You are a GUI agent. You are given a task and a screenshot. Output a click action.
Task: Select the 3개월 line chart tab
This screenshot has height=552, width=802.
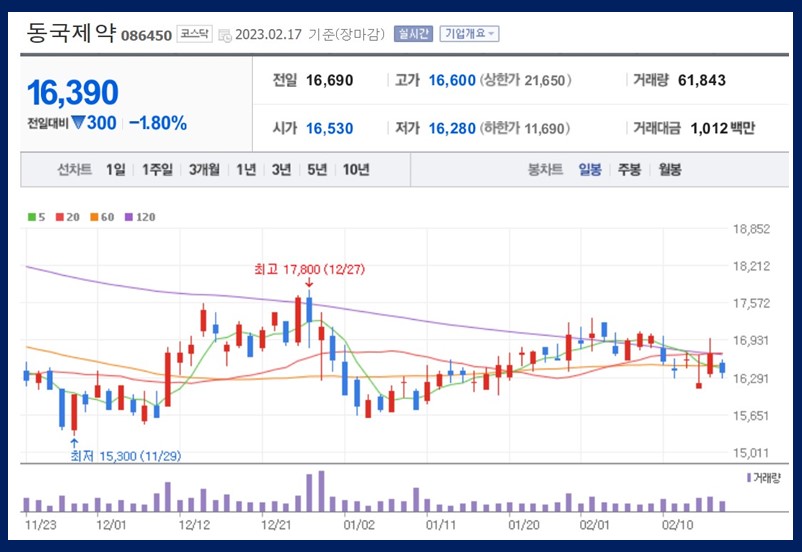204,169
